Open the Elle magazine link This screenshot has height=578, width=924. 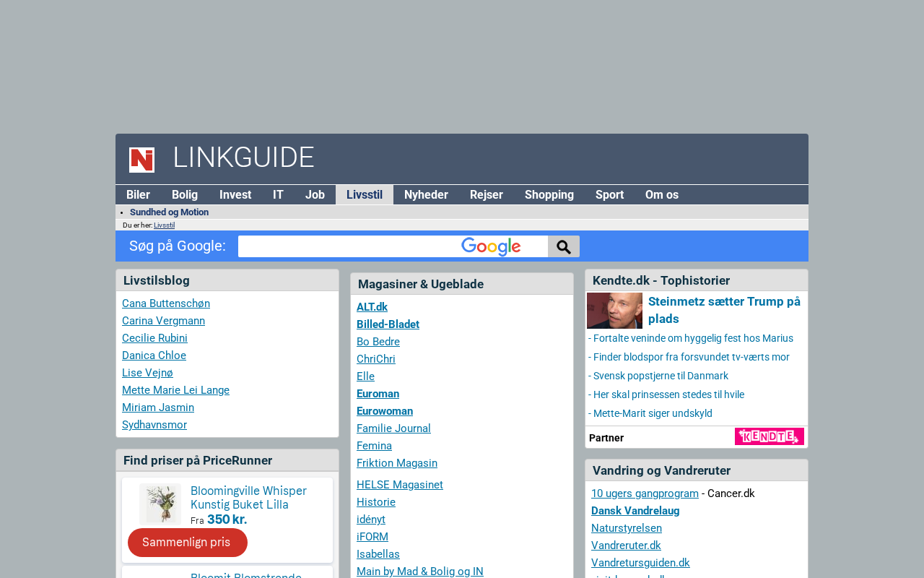(x=365, y=376)
